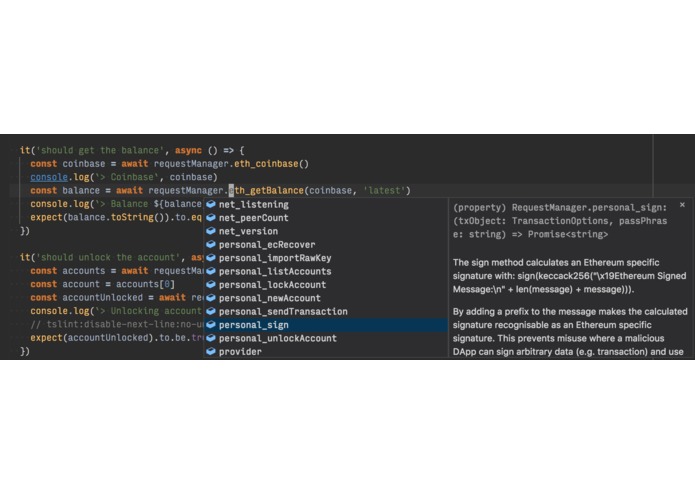This screenshot has height=494, width=695.
Task: Click const accounts declaration line
Action: point(116,271)
